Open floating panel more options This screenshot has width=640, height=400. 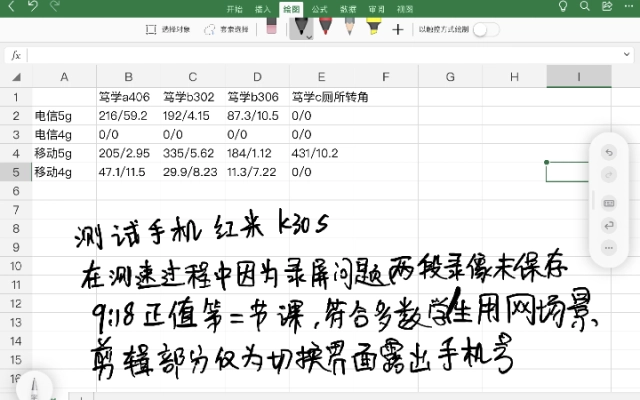(x=609, y=248)
